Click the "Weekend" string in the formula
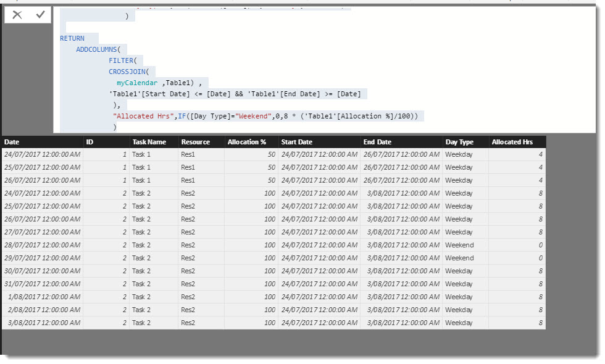This screenshot has width=605, height=364. click(253, 116)
